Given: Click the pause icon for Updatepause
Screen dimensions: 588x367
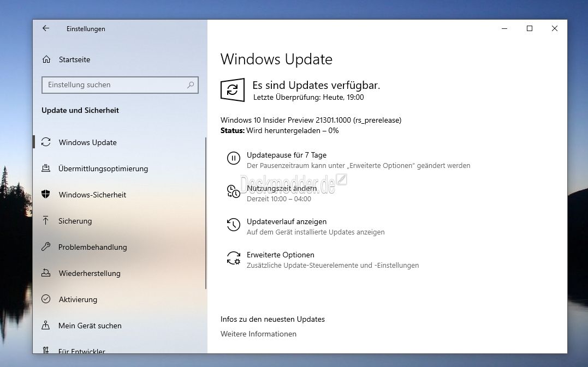Looking at the screenshot, I should (x=234, y=158).
